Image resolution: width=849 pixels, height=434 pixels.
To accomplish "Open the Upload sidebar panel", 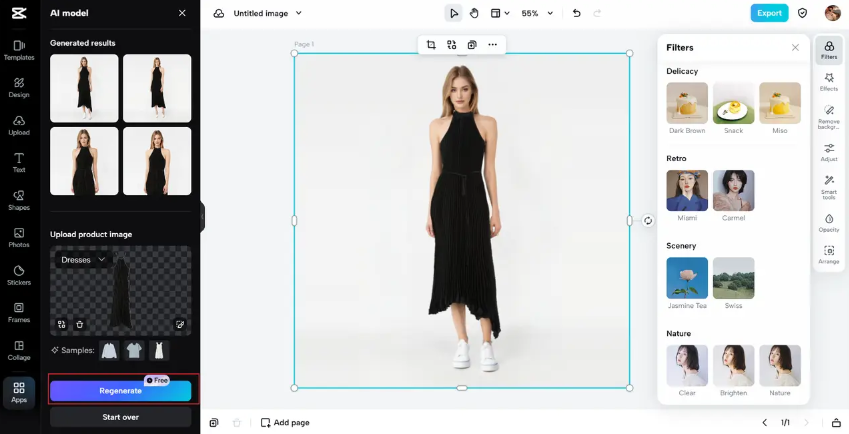I will pyautogui.click(x=19, y=125).
